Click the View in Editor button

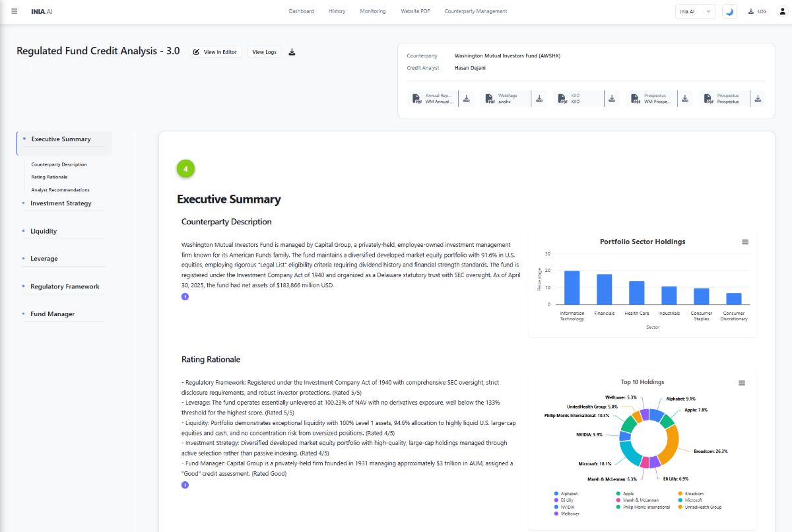coord(216,51)
